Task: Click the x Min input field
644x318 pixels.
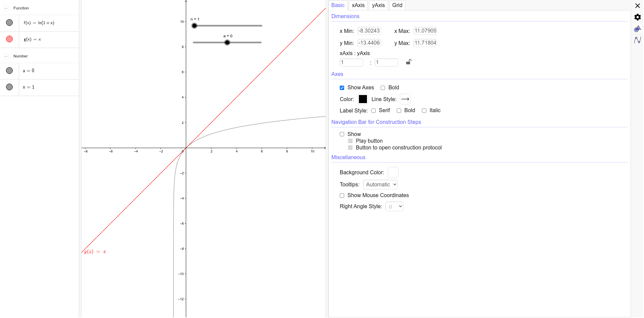Action: pyautogui.click(x=369, y=31)
